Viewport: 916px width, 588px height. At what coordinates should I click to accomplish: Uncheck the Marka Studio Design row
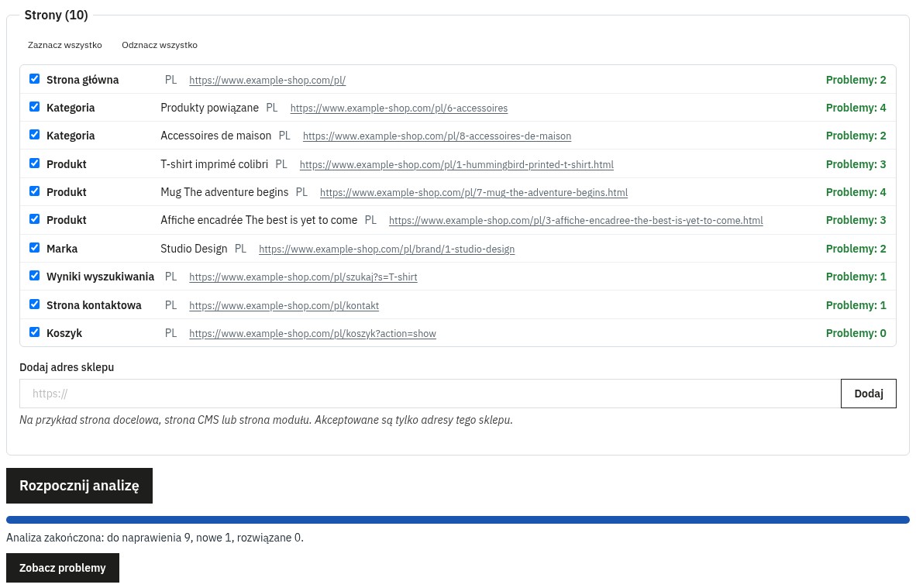34,248
